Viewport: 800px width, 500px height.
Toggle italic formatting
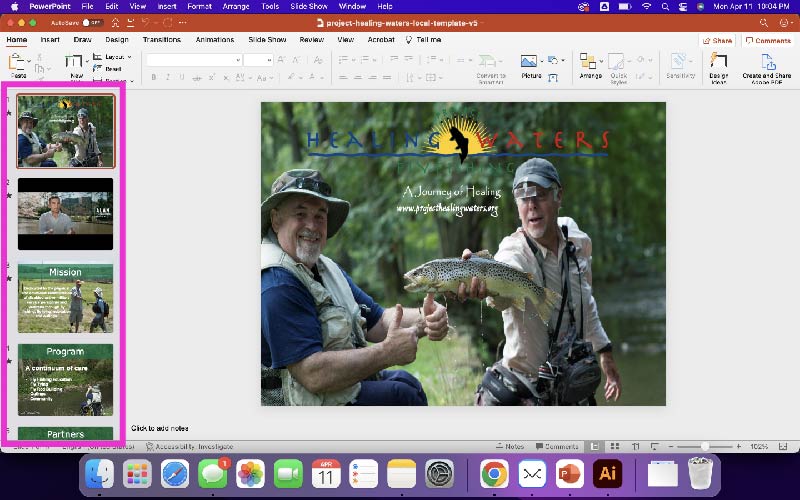(168, 78)
